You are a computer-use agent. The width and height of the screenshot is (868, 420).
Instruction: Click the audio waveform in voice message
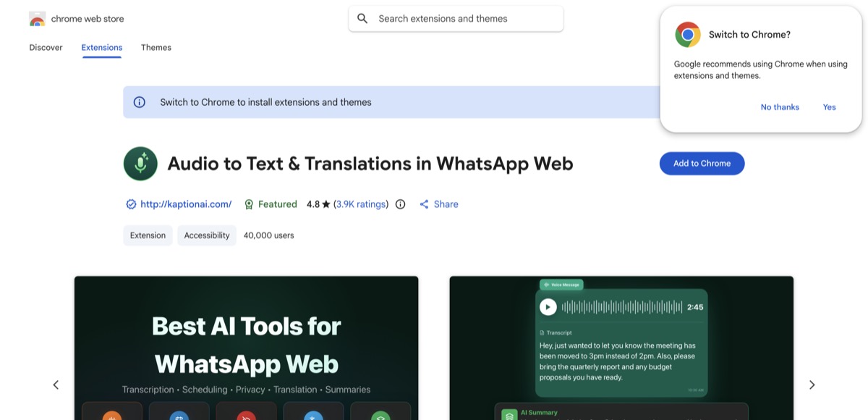pyautogui.click(x=621, y=307)
